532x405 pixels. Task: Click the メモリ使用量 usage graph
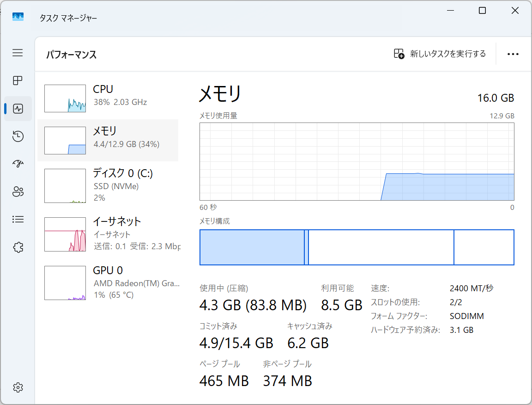click(357, 161)
